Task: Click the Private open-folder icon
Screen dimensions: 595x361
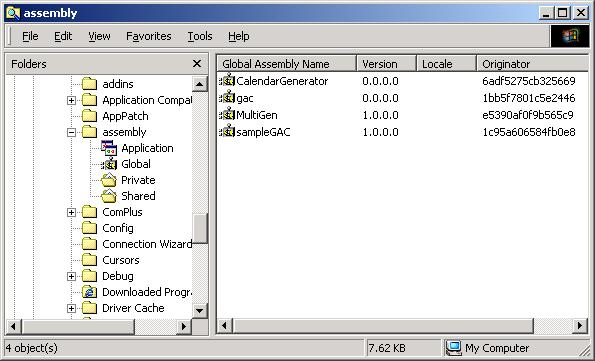Action: (x=109, y=180)
